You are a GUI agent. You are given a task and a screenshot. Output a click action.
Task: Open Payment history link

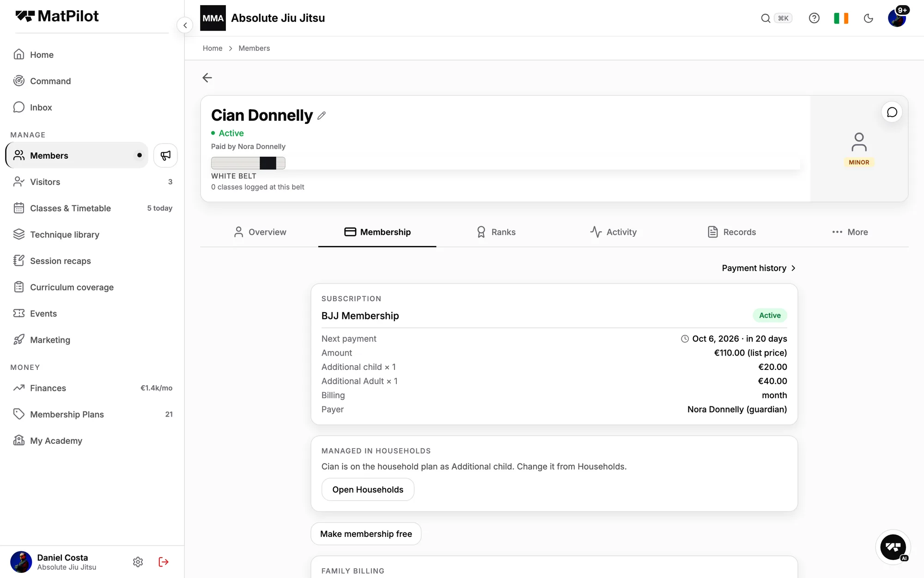click(759, 268)
